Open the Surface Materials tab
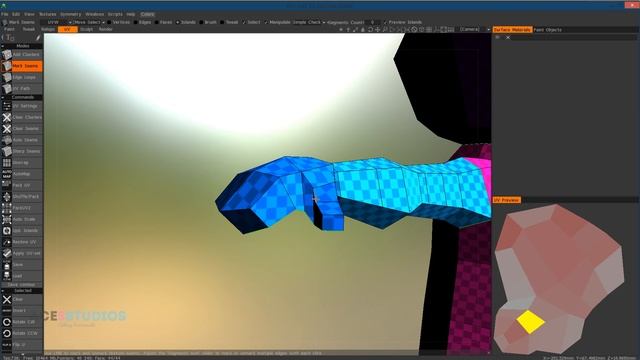This screenshot has height=360, width=640. (x=512, y=30)
